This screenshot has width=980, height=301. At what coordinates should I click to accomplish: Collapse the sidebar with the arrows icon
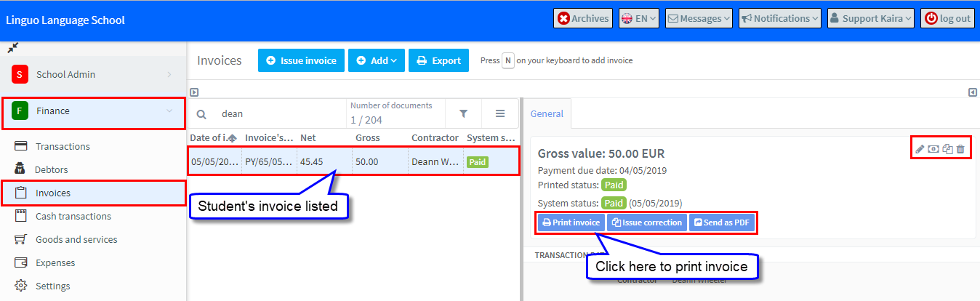(12, 48)
